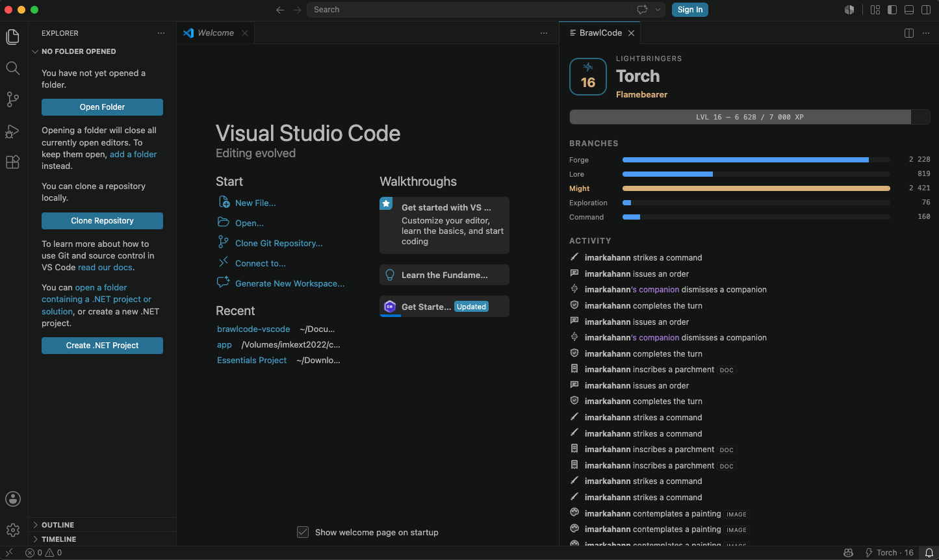The height and width of the screenshot is (560, 939).
Task: Expand the Outline section
Action: tap(102, 525)
